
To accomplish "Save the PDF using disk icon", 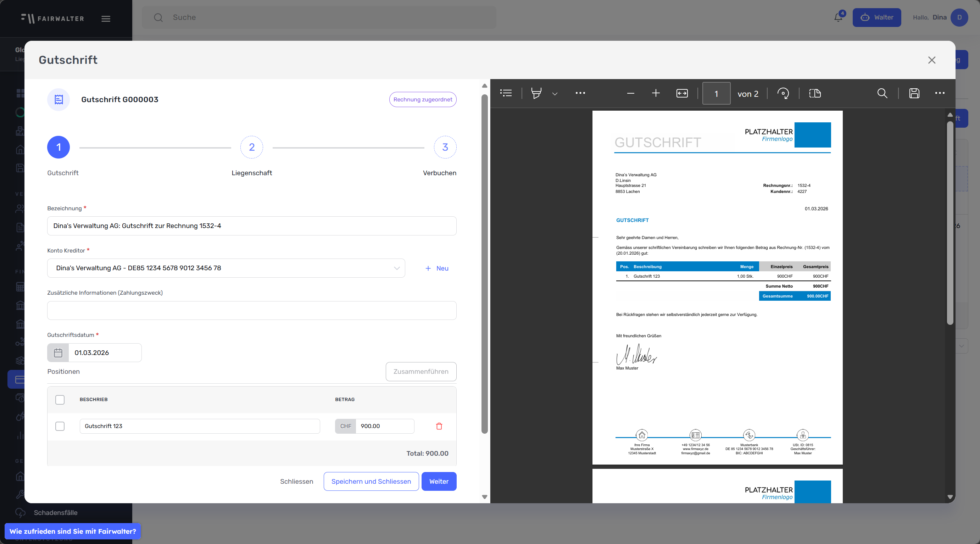I will (914, 93).
